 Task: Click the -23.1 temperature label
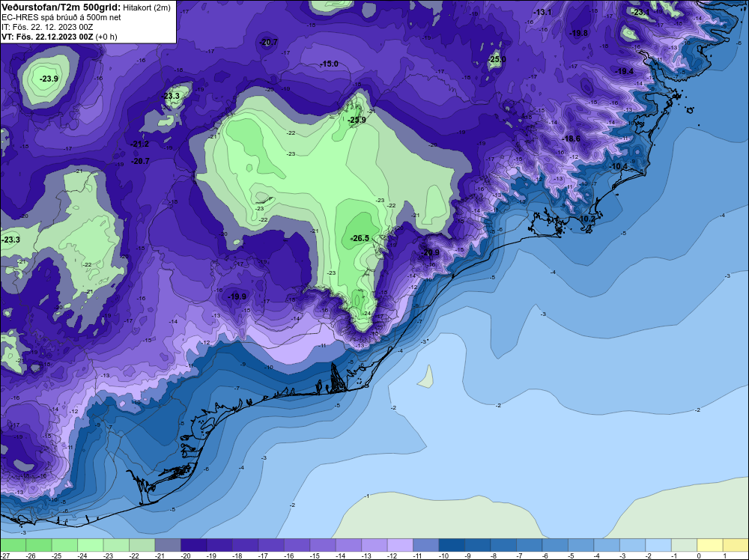click(x=640, y=13)
